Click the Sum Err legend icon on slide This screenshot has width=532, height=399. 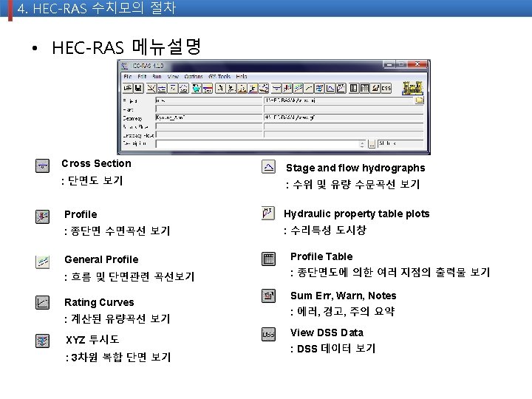pyautogui.click(x=268, y=296)
